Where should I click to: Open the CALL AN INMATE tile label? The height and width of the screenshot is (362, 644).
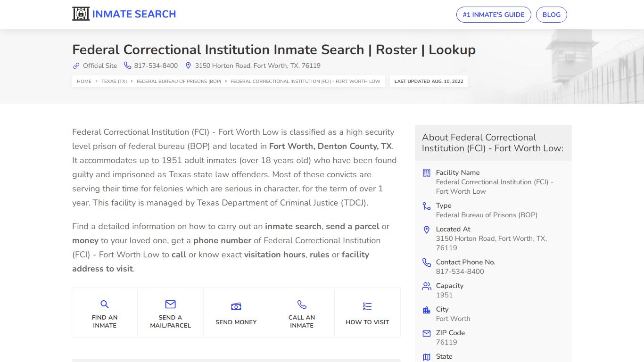[x=302, y=321]
